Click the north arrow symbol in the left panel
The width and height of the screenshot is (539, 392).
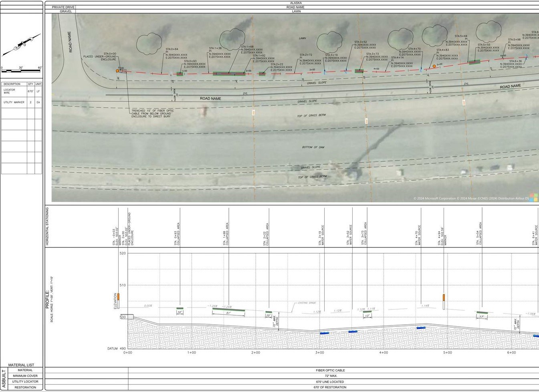(x=22, y=45)
